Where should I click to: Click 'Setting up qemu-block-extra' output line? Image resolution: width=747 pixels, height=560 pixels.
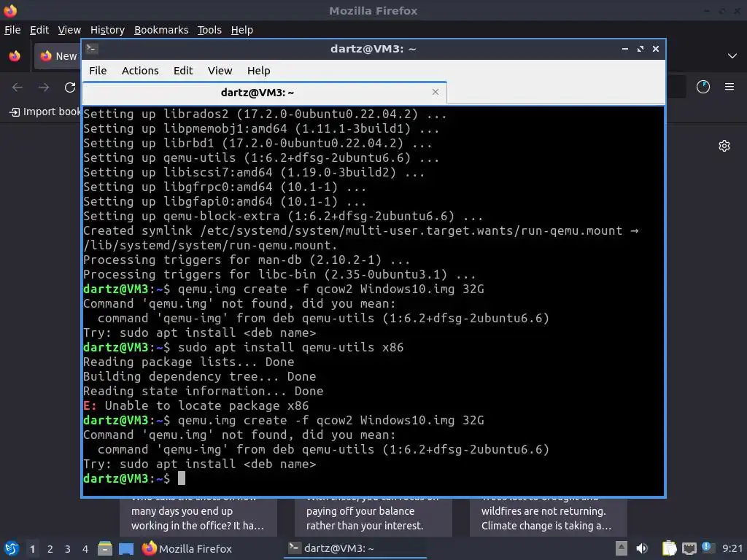283,216
